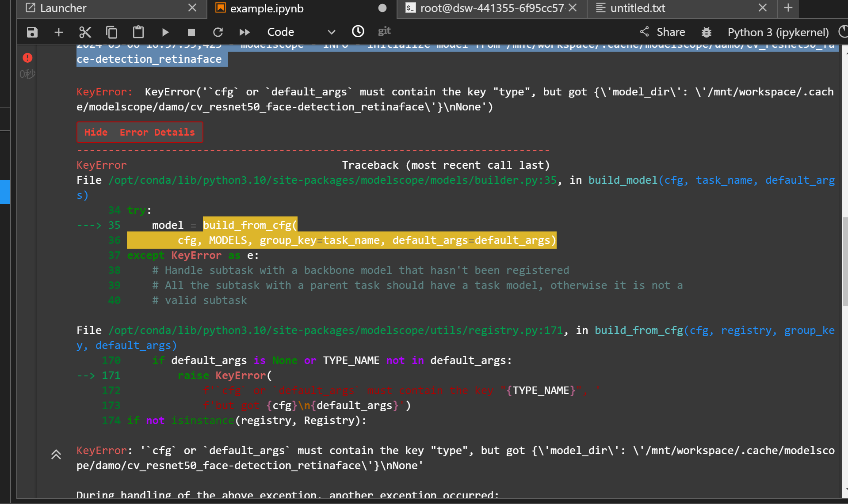This screenshot has height=504, width=848.
Task: Copy the selected cell
Action: (111, 32)
